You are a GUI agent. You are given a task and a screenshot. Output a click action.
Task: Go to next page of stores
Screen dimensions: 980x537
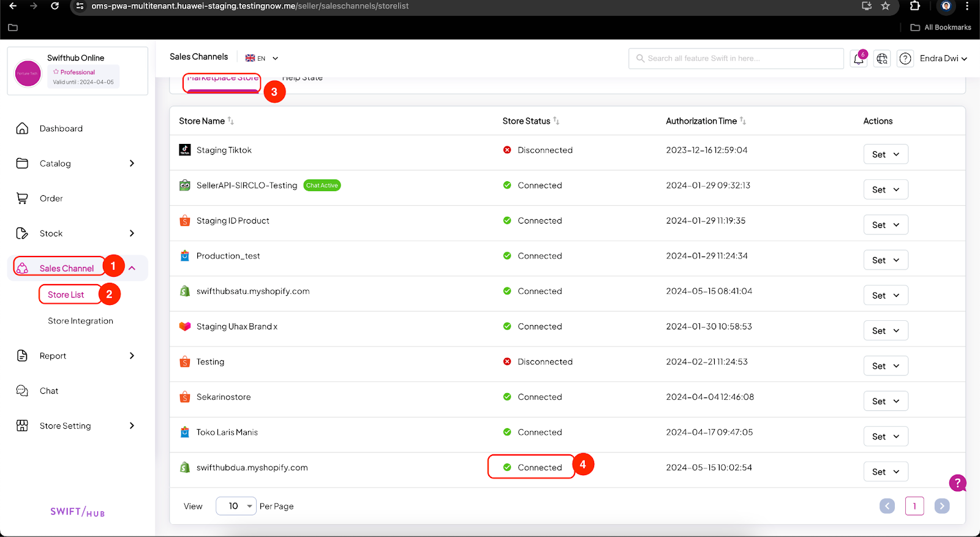942,506
